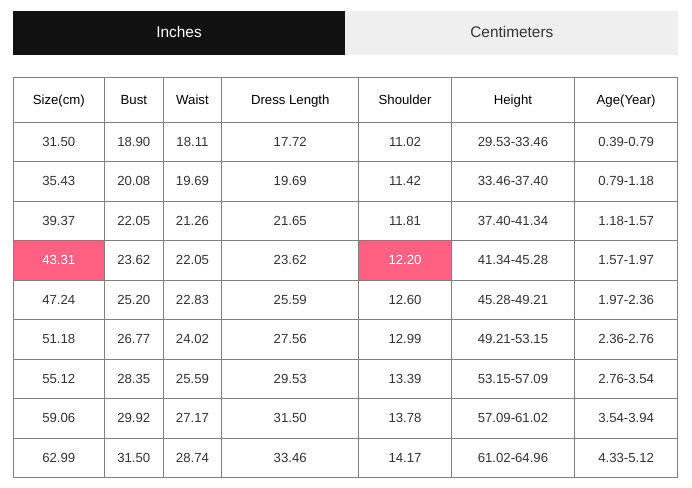This screenshot has width=692, height=488.
Task: Click the highlighted 43.31 size cell
Action: [x=59, y=260]
